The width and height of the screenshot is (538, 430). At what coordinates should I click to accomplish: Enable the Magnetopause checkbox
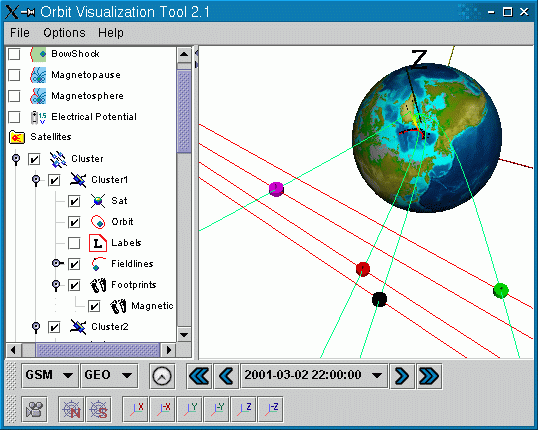[14, 75]
